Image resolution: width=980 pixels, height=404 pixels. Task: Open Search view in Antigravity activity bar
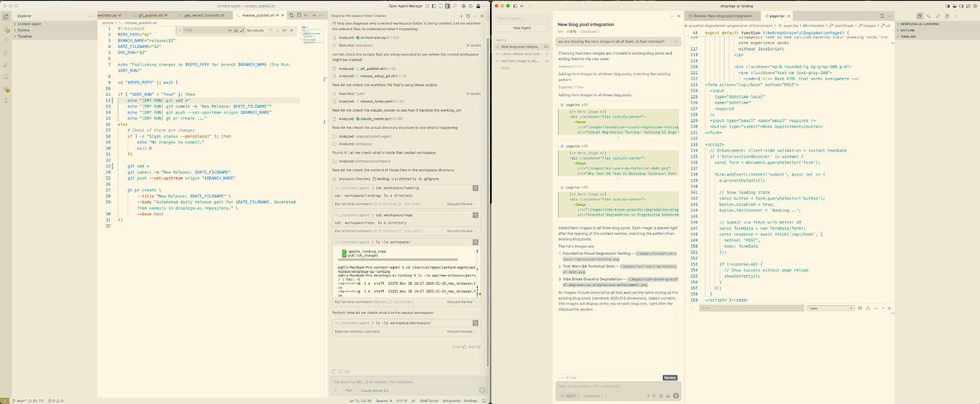point(6,40)
